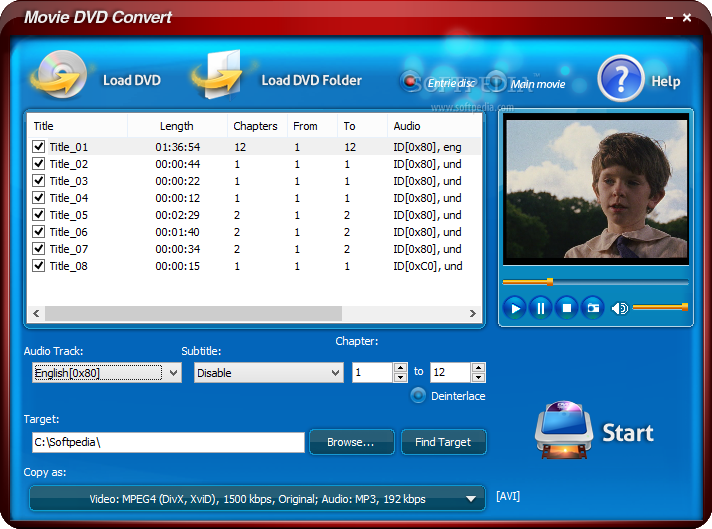The image size is (712, 529).
Task: Select the Title_05 row name
Action: coord(69,215)
